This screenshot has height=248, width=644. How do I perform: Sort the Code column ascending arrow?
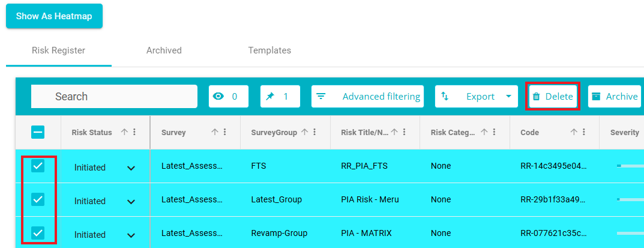(574, 132)
